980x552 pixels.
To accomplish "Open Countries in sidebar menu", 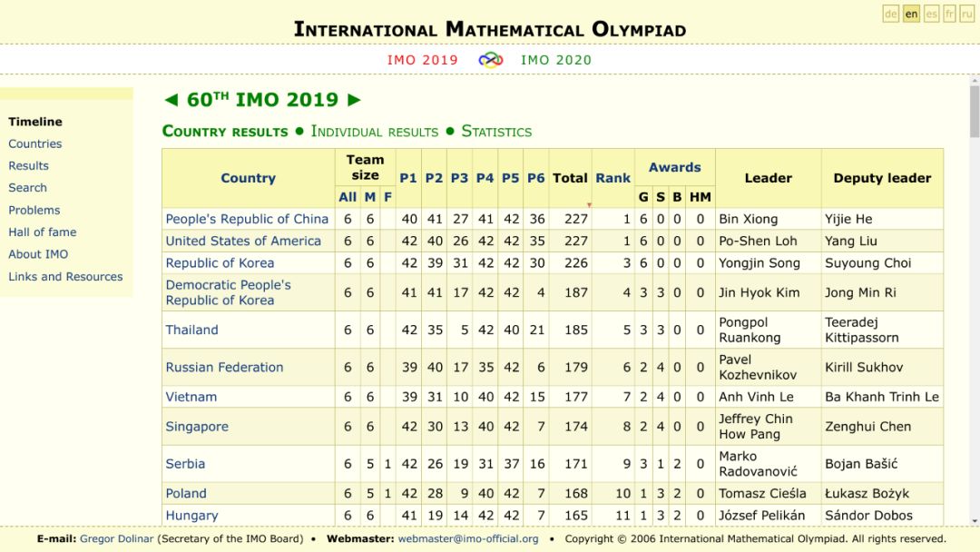I will coord(35,143).
